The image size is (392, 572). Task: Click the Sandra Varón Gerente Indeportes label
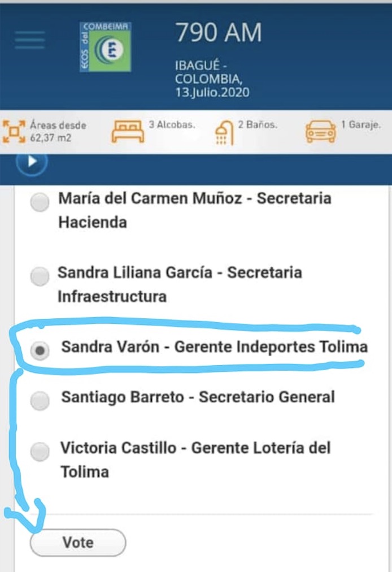pos(215,347)
